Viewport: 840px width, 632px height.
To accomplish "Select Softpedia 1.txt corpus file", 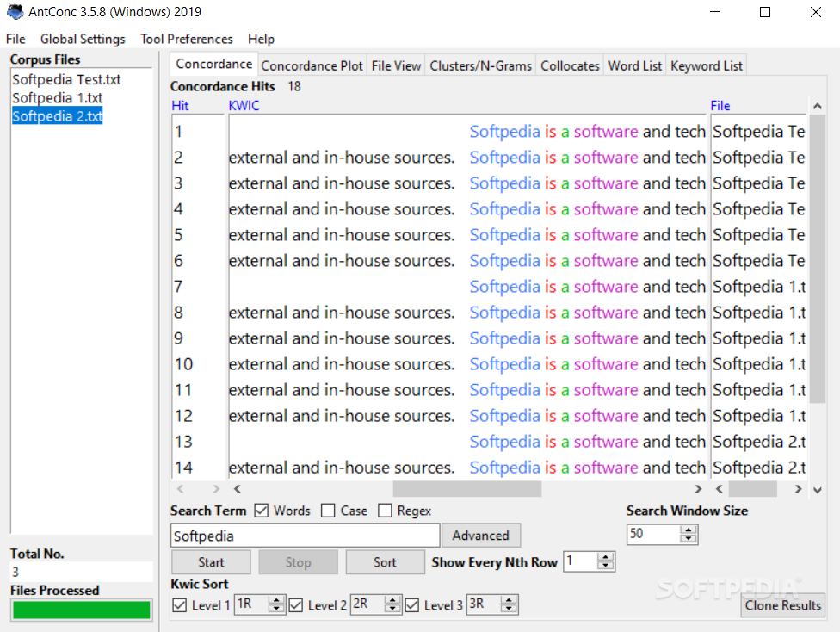I will pos(58,98).
